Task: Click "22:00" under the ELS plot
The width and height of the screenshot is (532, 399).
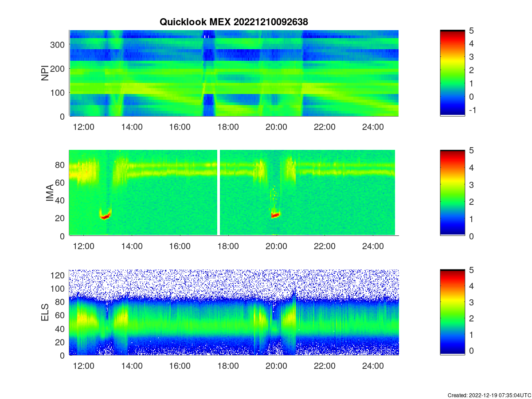Action: 325,366
